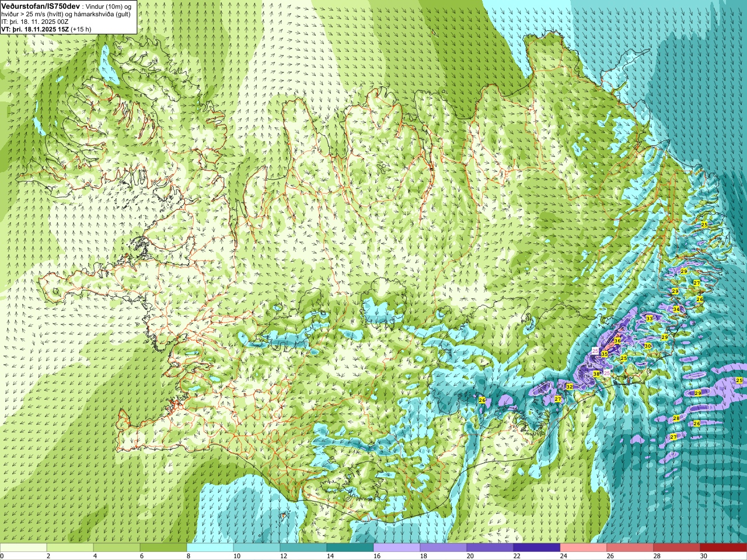The image size is (747, 560).
Task: Click the legend scale value 30
Action: pyautogui.click(x=704, y=556)
